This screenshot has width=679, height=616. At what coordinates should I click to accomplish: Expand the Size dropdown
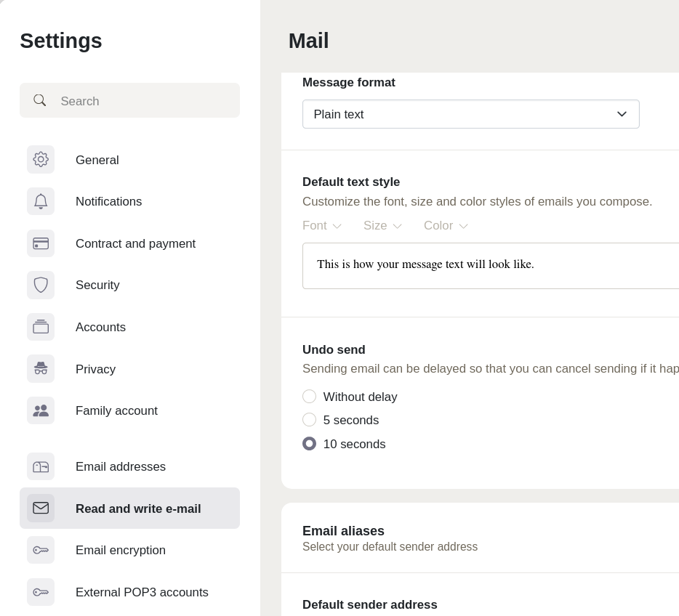click(x=382, y=226)
